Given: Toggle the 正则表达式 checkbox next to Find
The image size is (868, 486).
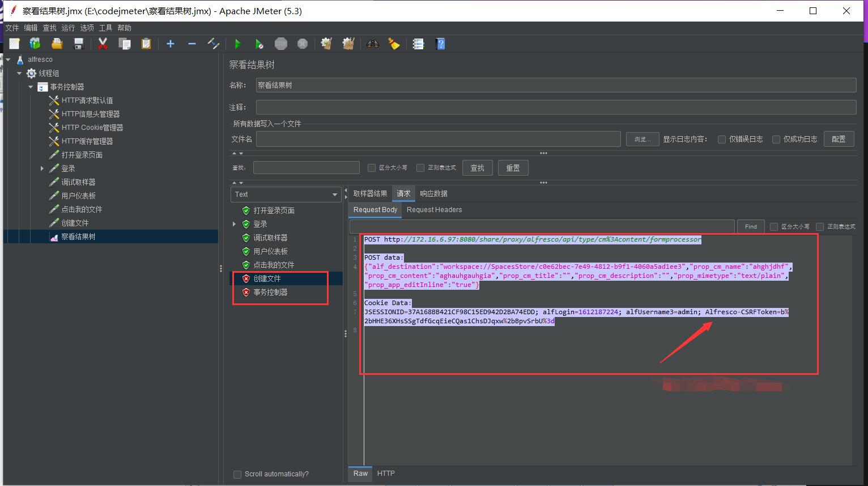Looking at the screenshot, I should point(820,226).
